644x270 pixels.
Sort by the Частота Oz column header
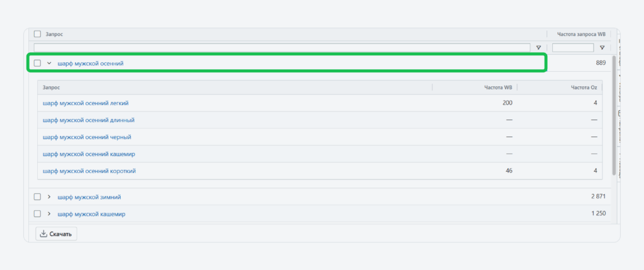[584, 87]
